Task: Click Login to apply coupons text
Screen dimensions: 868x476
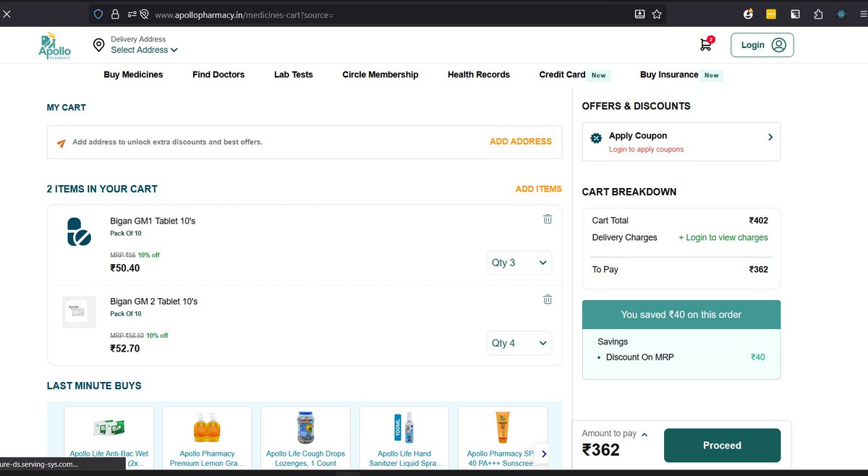Action: coord(646,149)
